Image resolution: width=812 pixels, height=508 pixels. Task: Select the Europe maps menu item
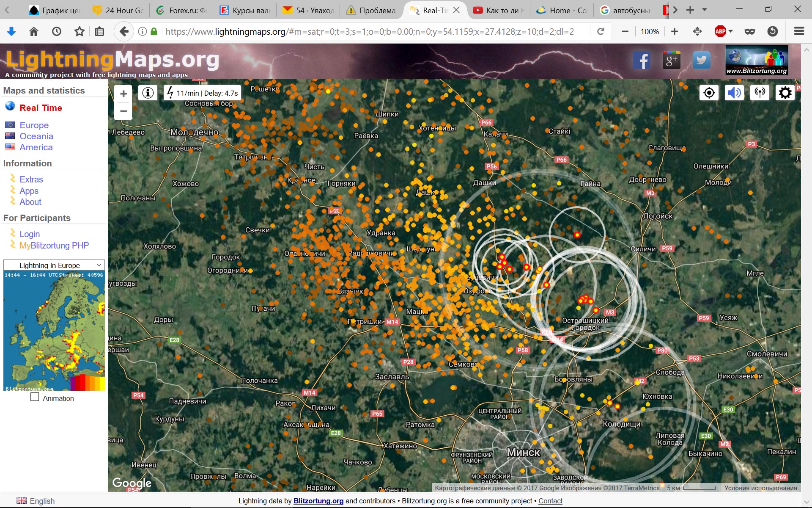click(34, 125)
